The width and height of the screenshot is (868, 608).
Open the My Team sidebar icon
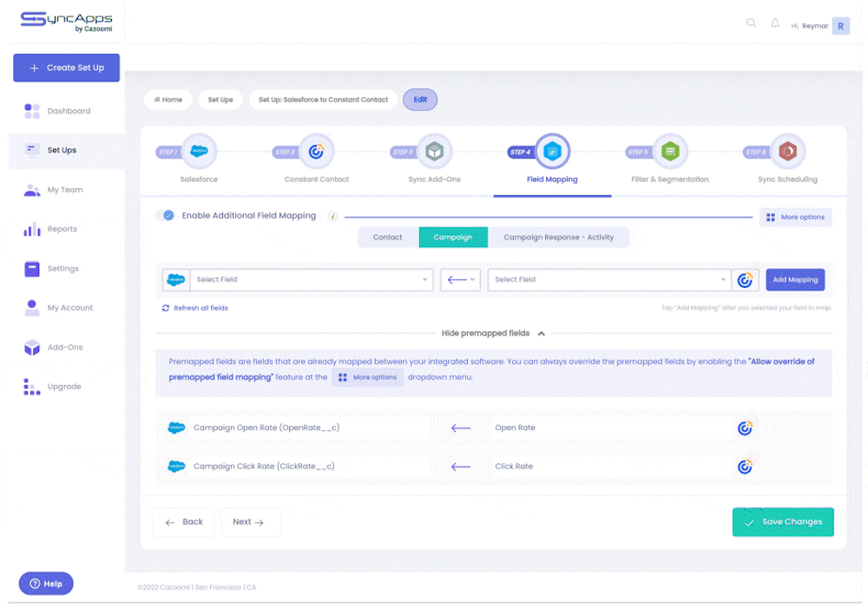point(32,190)
